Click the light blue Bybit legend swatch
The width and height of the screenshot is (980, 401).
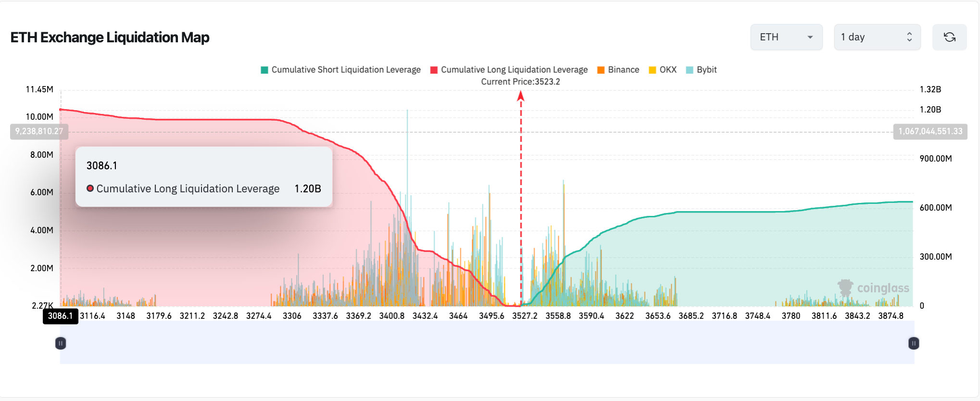click(x=690, y=70)
